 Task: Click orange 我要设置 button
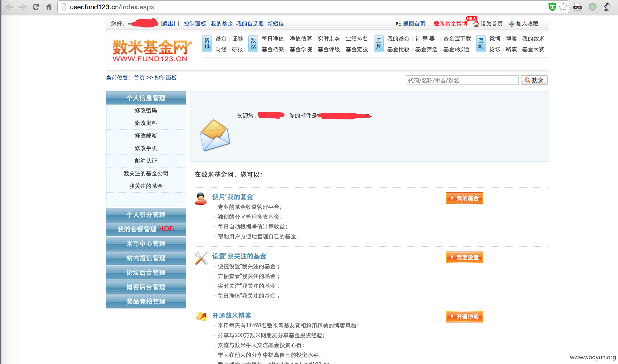click(x=464, y=258)
